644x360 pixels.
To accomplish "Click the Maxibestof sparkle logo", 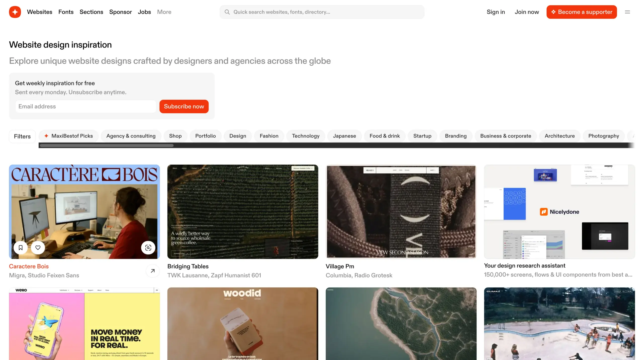I will coord(15,12).
